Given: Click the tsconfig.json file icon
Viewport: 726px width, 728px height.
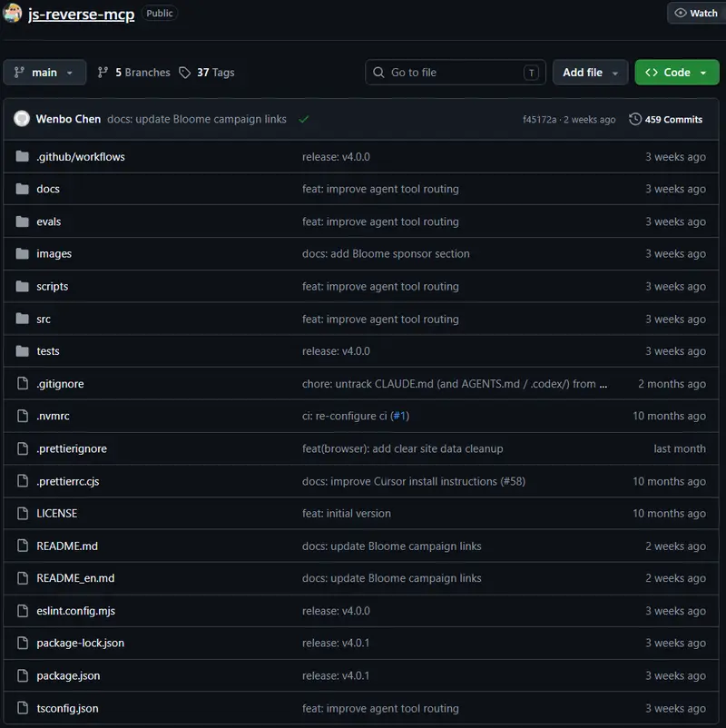Looking at the screenshot, I should [x=23, y=708].
